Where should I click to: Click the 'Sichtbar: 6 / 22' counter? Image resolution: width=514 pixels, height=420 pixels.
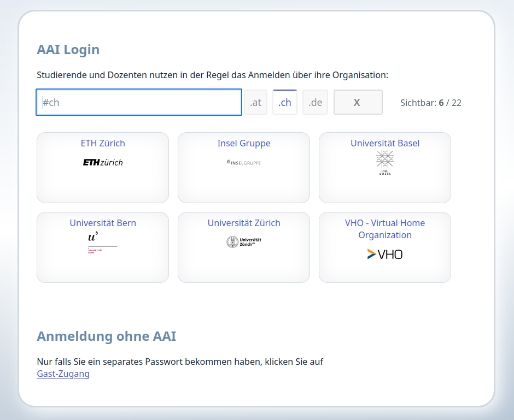point(430,103)
